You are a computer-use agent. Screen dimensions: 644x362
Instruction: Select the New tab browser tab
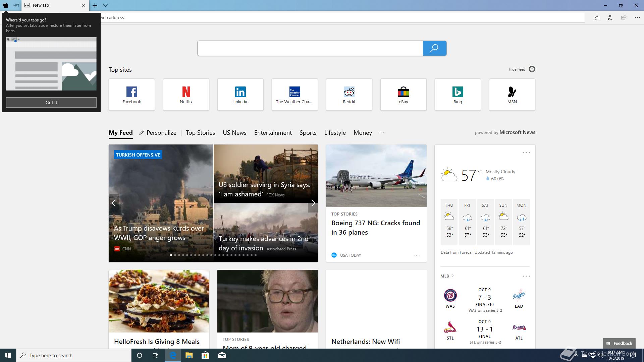[x=55, y=5]
